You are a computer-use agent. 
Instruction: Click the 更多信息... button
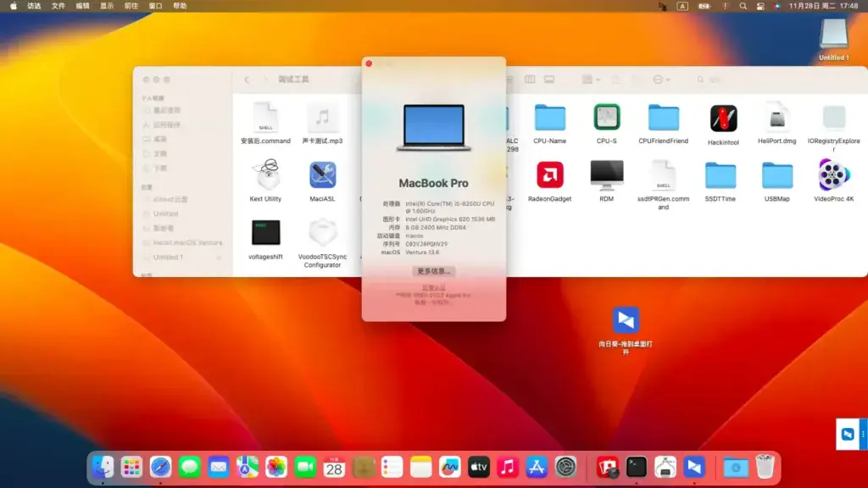(433, 271)
